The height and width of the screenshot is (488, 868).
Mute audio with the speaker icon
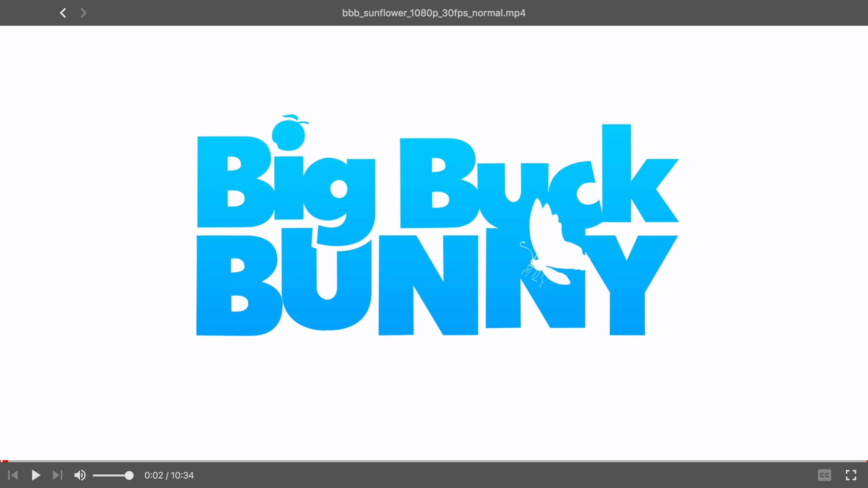[80, 475]
